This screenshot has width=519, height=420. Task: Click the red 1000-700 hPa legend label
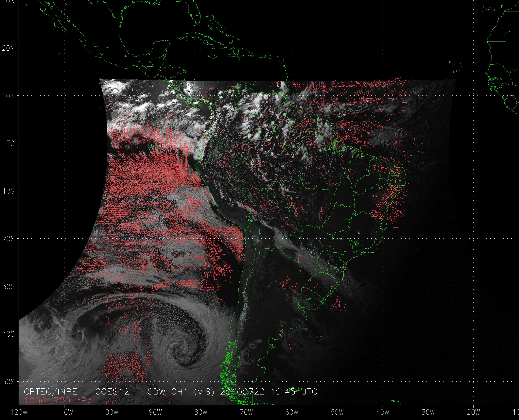58,401
